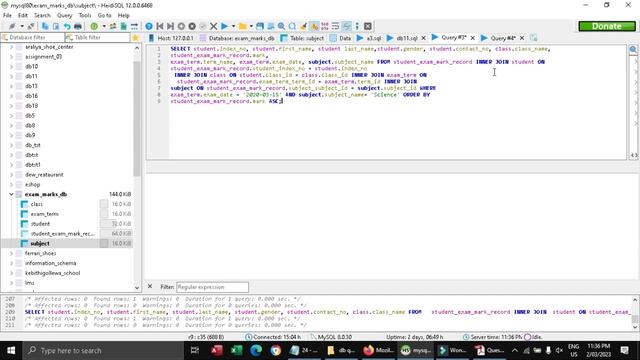
Task: Toggle the binary hex display icon
Action: point(324,26)
